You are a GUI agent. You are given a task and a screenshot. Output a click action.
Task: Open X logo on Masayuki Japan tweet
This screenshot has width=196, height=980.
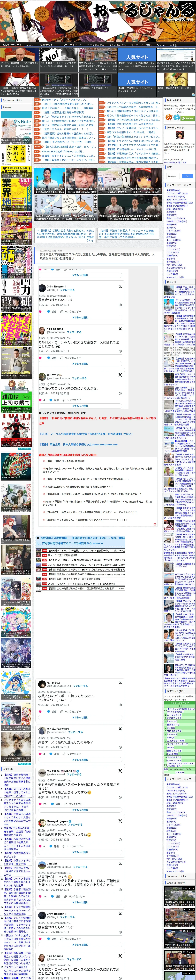tap(120, 821)
